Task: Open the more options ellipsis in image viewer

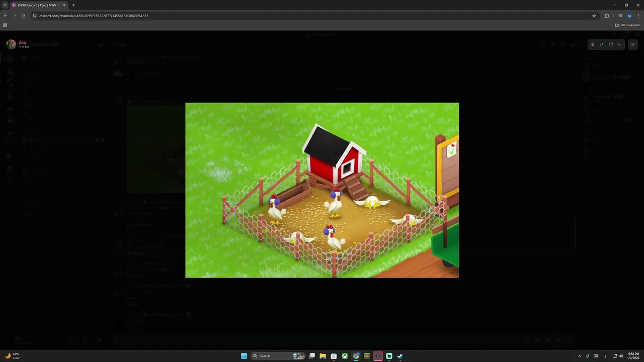Action: coord(620,44)
